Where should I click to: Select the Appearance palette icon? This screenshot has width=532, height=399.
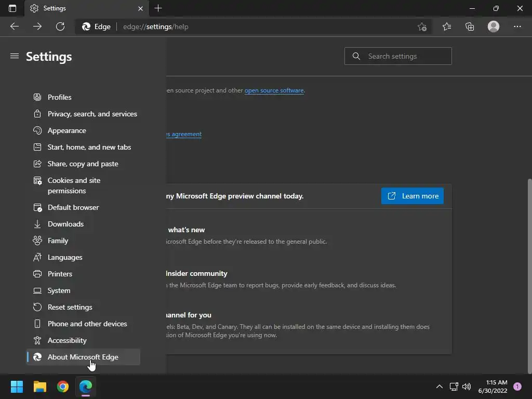37,130
